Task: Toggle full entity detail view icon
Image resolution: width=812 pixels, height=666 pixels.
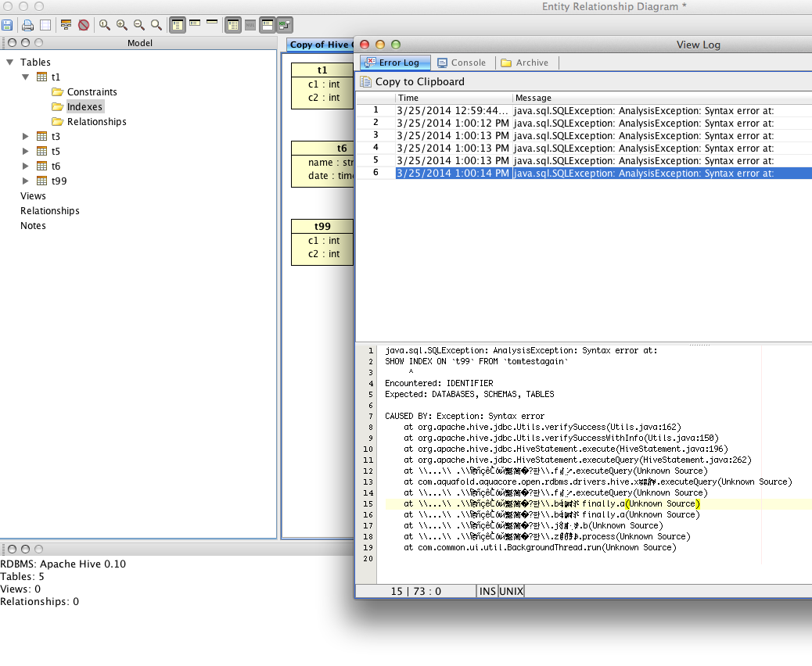Action: point(177,25)
